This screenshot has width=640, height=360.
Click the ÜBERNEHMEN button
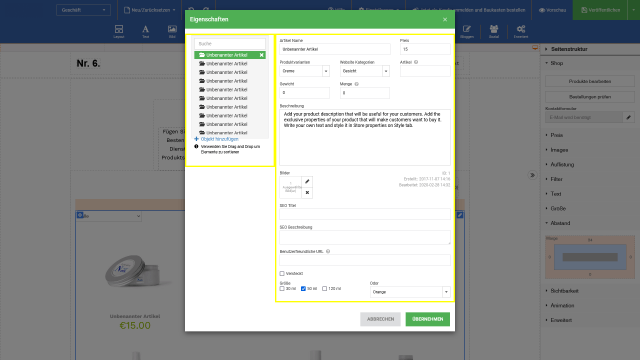(x=428, y=319)
